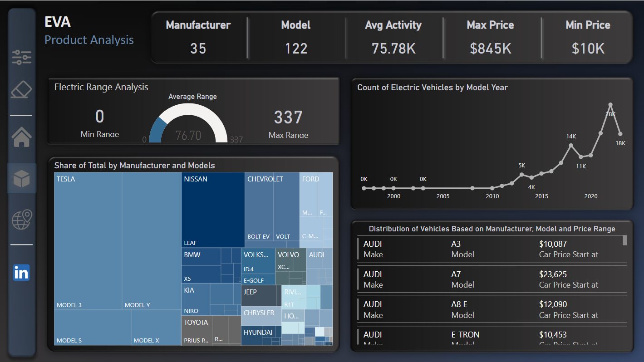This screenshot has height=362, width=644.
Task: Click the E-TRON model cell
Action: tap(465, 334)
